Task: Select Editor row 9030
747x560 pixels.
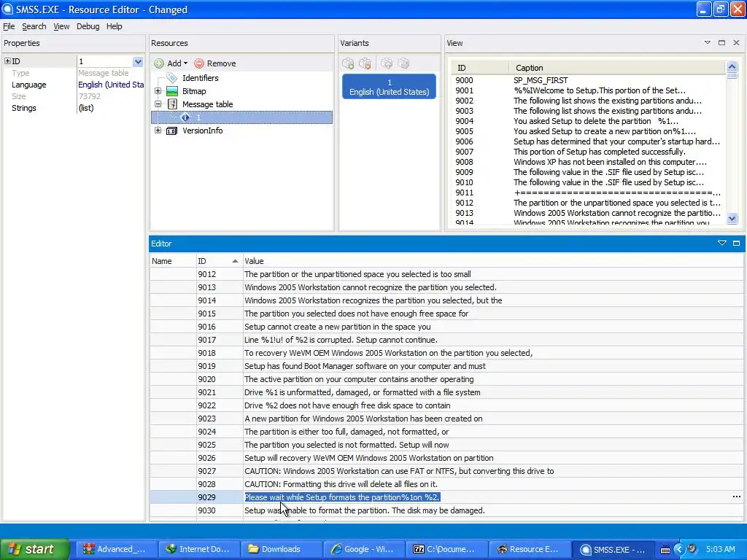Action: tap(446, 510)
